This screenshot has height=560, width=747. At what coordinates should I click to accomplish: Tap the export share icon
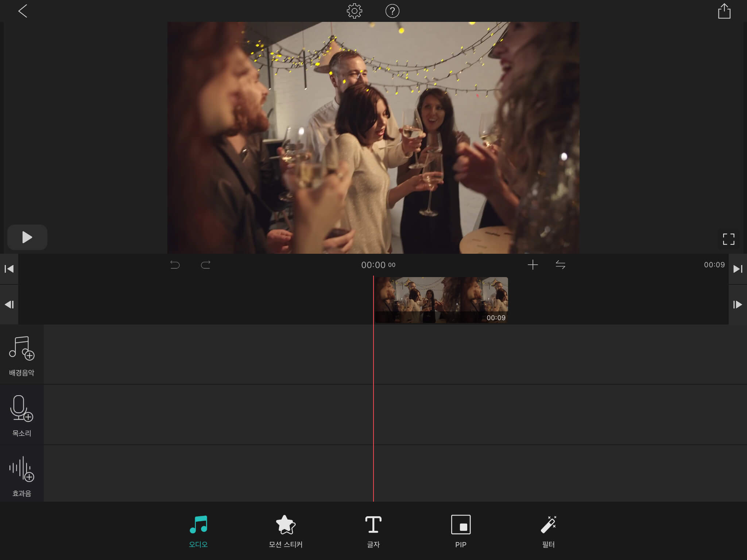click(724, 11)
